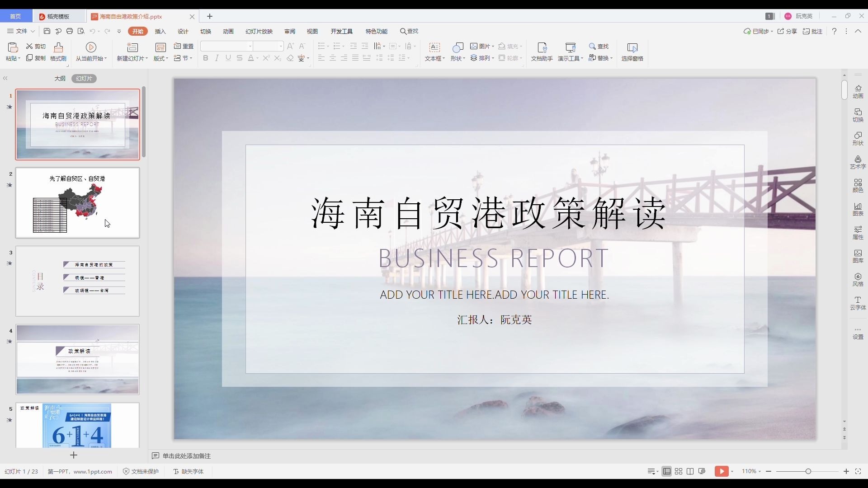Open the Animation (动画) side panel
The height and width of the screenshot is (488, 868).
point(858,91)
